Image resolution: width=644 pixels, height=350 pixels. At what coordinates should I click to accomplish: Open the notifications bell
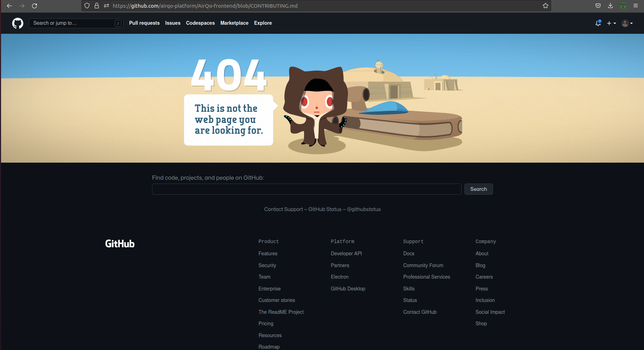(x=598, y=23)
